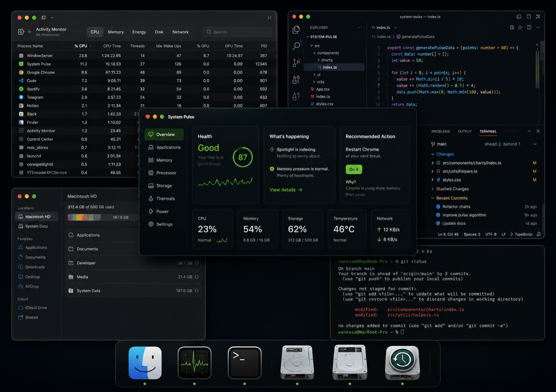
Task: Open the OUTPUT tab in VS Code panel
Action: click(465, 131)
